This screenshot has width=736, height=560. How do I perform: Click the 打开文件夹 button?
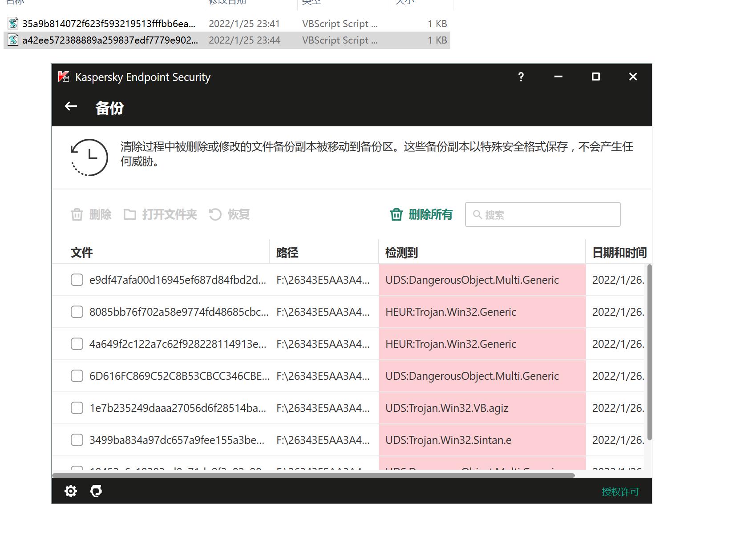pyautogui.click(x=160, y=214)
